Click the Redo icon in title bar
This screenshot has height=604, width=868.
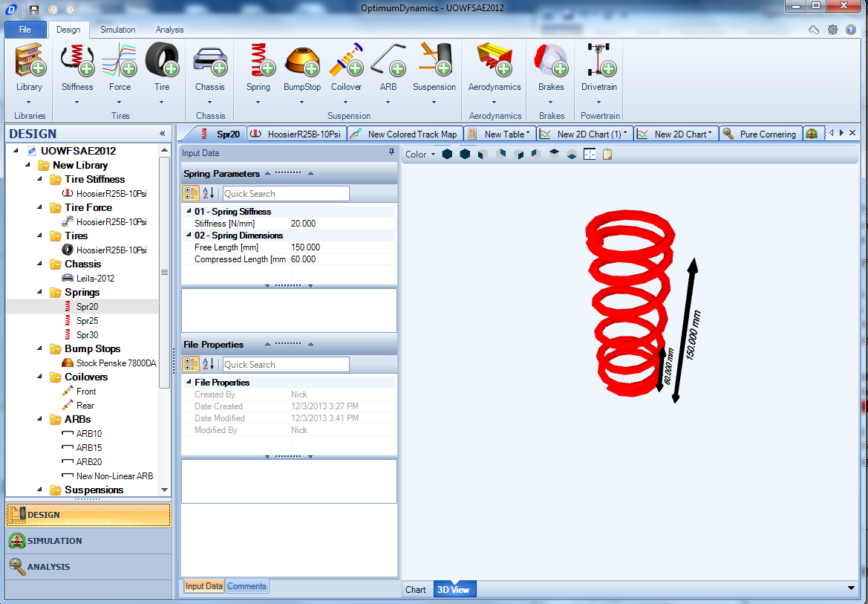click(71, 10)
